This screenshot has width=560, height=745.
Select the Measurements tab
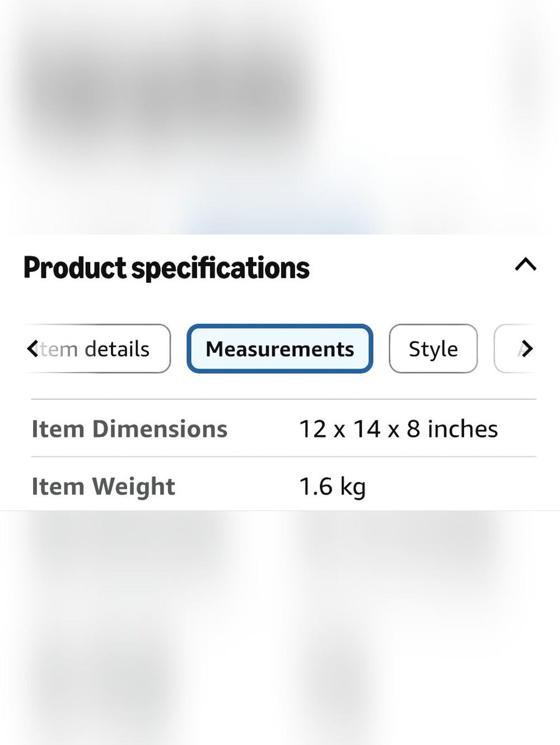click(280, 348)
